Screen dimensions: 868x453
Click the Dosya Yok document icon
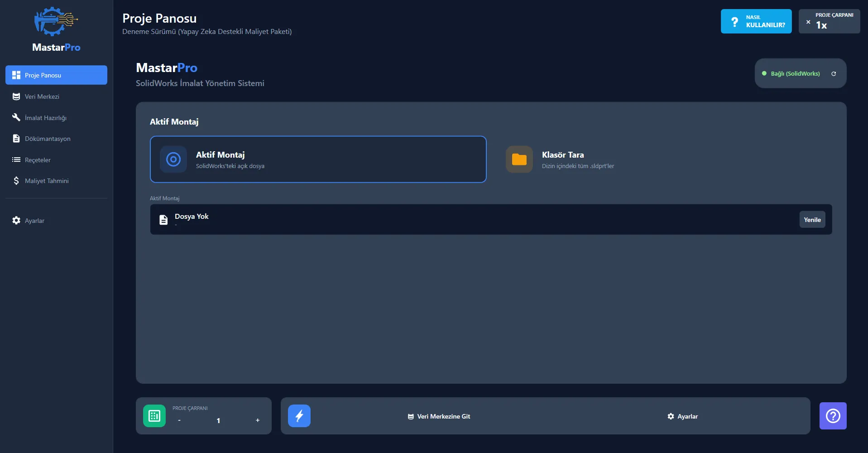[163, 220]
